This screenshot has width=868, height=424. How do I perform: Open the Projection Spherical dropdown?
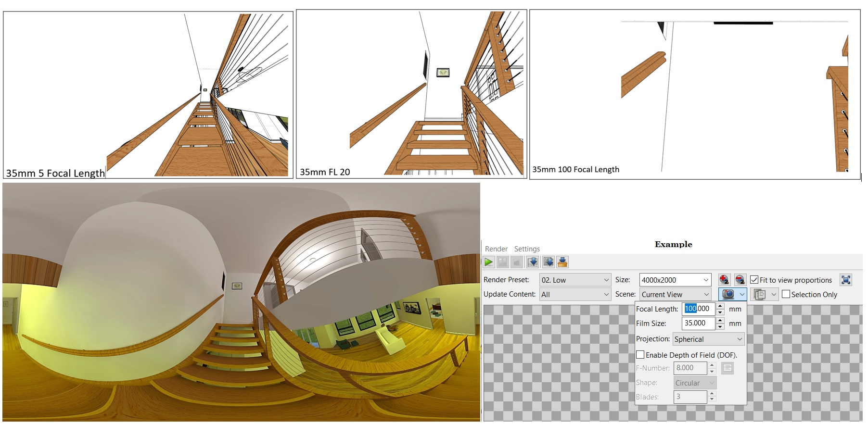(x=708, y=339)
